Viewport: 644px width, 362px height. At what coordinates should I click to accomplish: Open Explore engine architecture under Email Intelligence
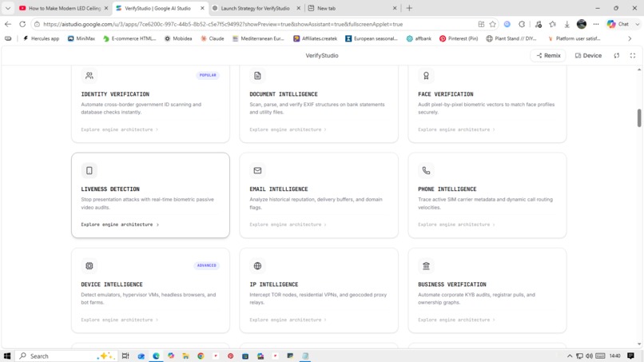point(288,225)
